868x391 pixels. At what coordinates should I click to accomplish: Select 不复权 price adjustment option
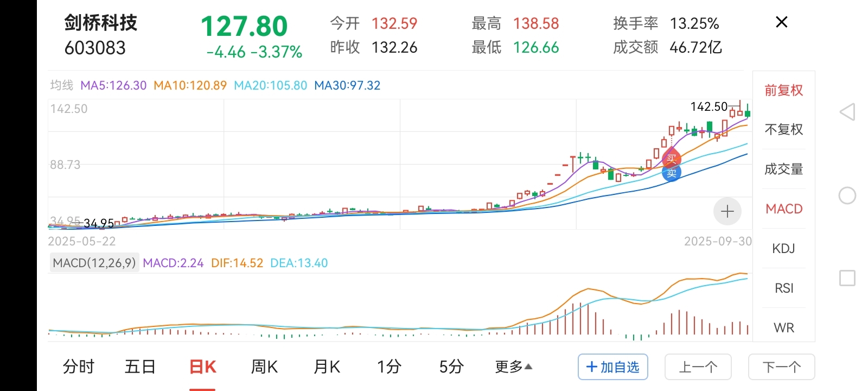click(x=783, y=129)
